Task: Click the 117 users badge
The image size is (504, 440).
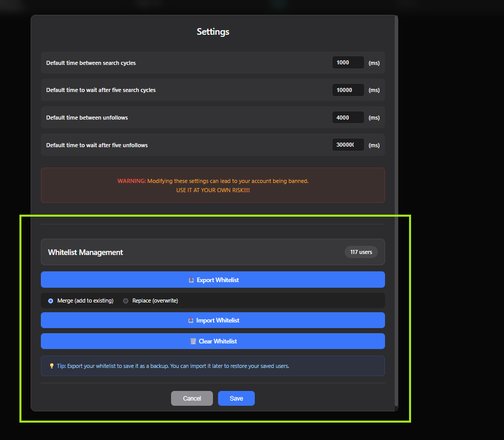Action: click(361, 252)
